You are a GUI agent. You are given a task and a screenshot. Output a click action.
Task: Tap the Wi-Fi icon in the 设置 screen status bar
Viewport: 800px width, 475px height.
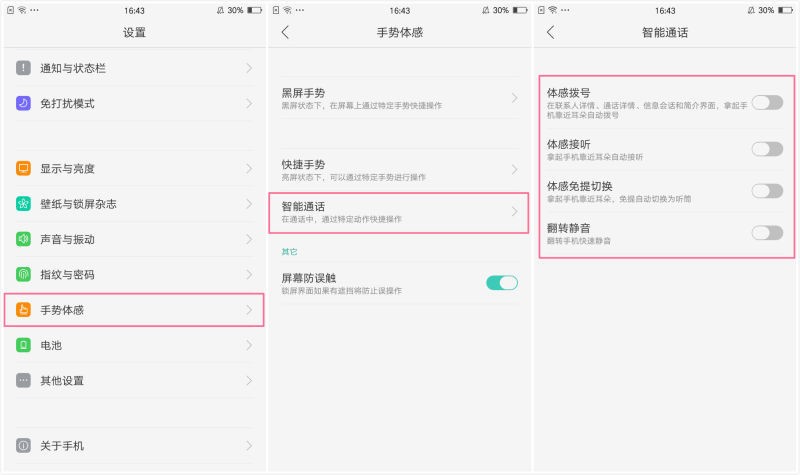pyautogui.click(x=22, y=10)
